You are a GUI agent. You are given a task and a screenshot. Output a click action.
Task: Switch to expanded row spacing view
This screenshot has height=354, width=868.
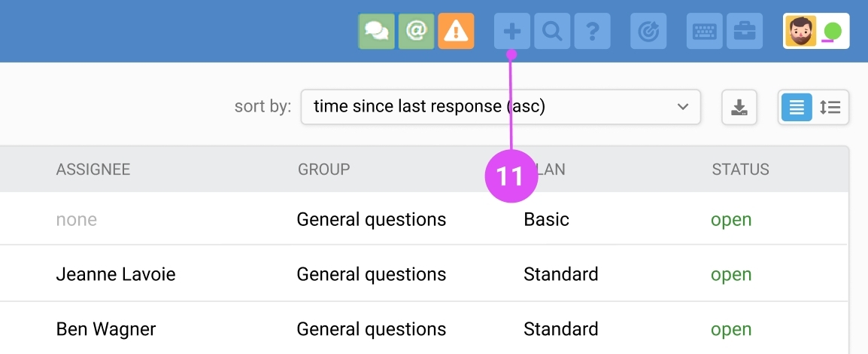tap(830, 107)
